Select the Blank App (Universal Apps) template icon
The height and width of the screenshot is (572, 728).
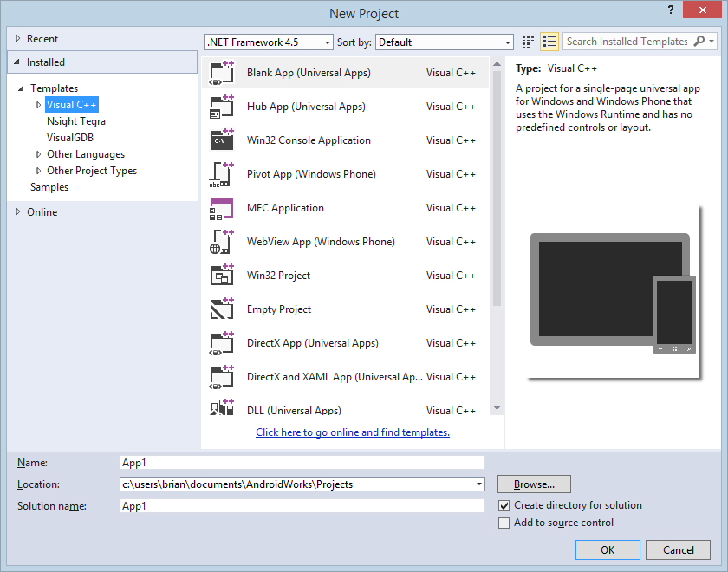222,73
